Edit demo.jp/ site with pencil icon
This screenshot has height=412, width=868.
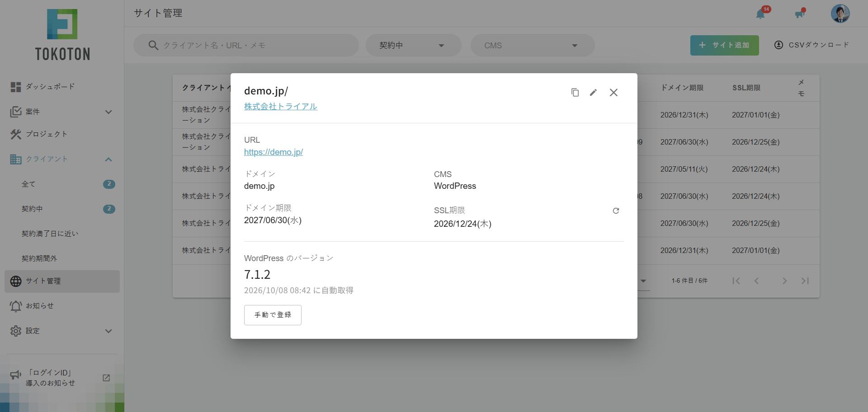tap(594, 93)
